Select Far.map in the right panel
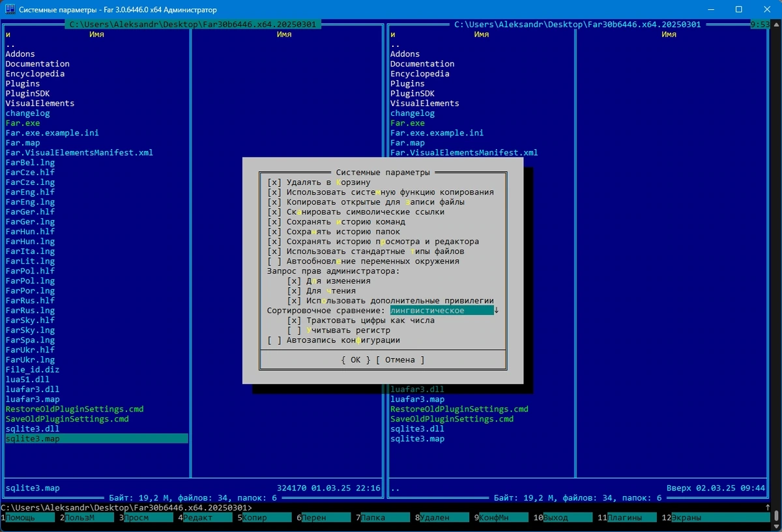 (408, 143)
